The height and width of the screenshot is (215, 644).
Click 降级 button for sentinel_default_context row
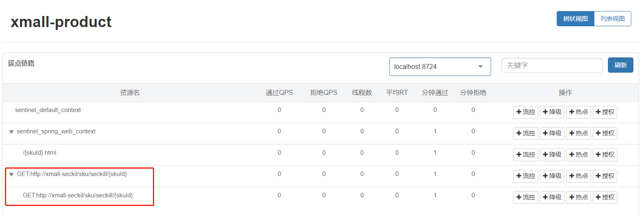(x=552, y=112)
